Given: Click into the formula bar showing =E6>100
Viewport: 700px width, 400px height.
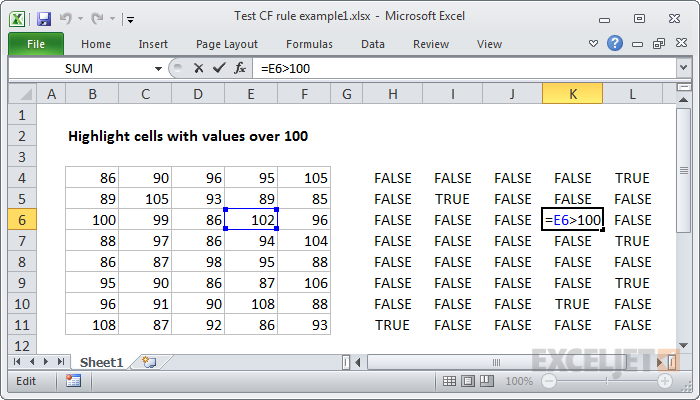Looking at the screenshot, I should (x=464, y=69).
